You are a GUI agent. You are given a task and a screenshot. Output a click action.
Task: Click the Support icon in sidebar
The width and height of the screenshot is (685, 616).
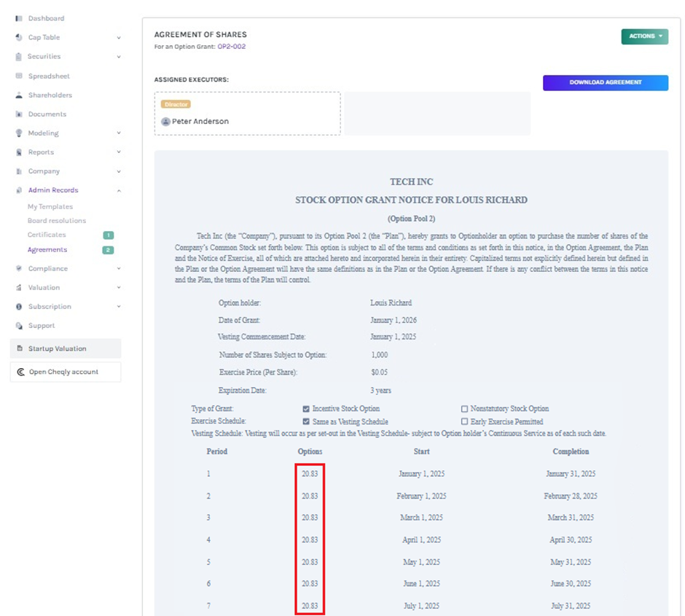point(19,326)
